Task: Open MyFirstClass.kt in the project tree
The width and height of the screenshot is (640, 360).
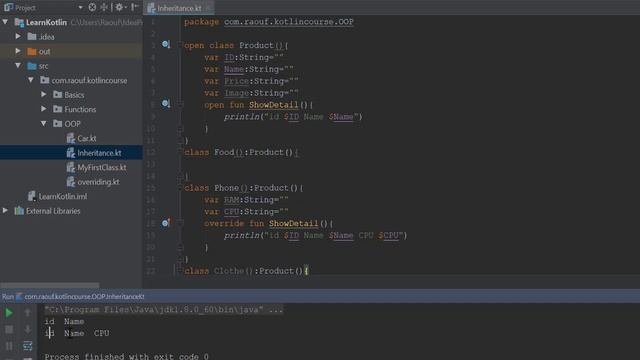Action: pyautogui.click(x=102, y=167)
